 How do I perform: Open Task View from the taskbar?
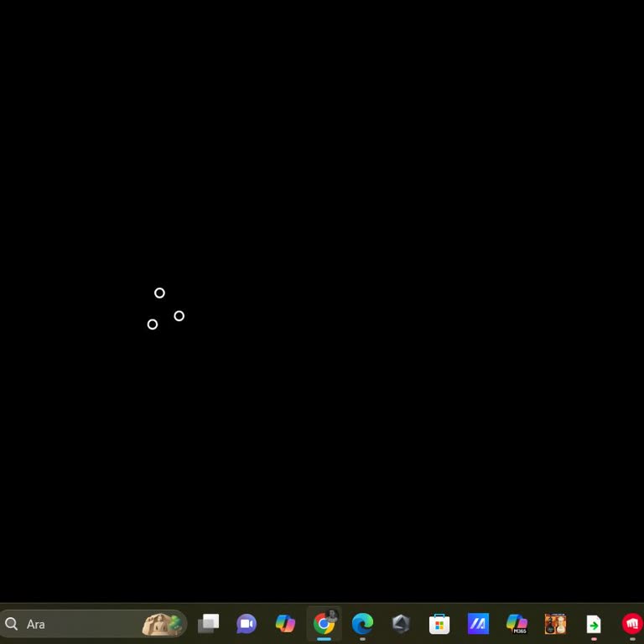click(208, 624)
